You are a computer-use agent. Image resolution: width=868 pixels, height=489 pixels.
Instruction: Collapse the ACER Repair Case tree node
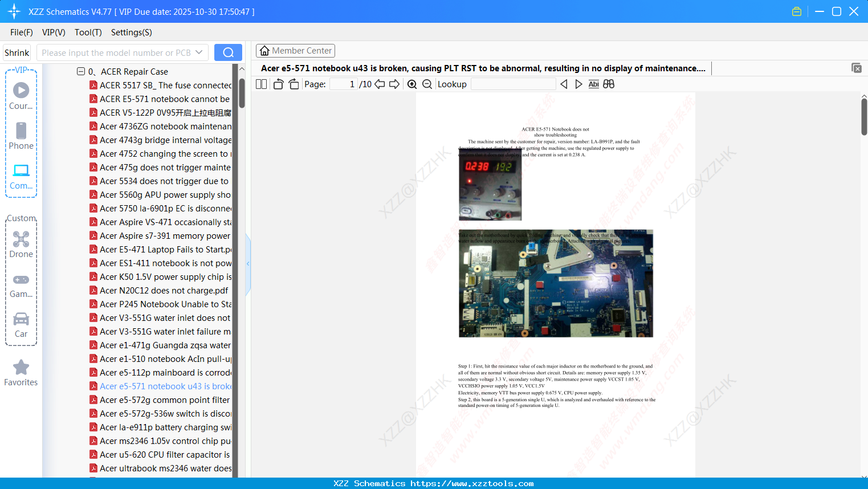point(81,71)
